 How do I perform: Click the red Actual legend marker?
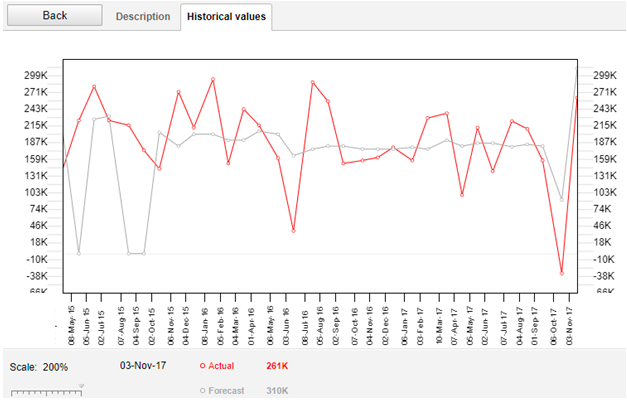[203, 367]
